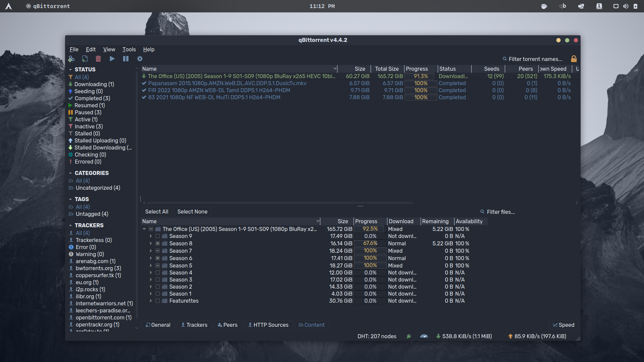Open the Tools menu
Screen dimensions: 644x362
coord(129,49)
